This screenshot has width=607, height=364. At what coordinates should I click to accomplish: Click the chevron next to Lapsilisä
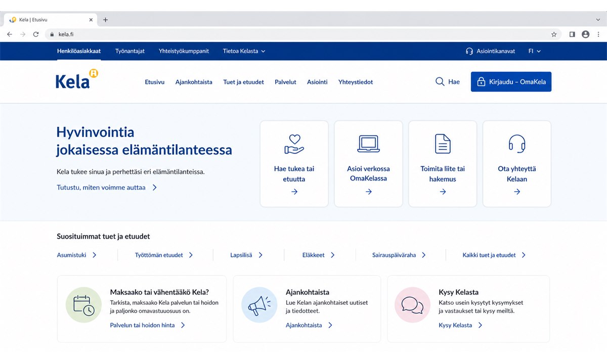(261, 255)
